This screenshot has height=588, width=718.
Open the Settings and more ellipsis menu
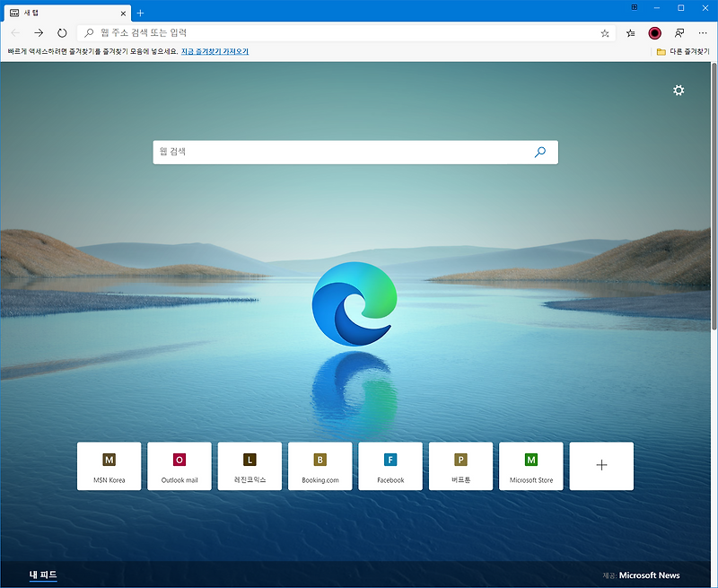tap(703, 33)
